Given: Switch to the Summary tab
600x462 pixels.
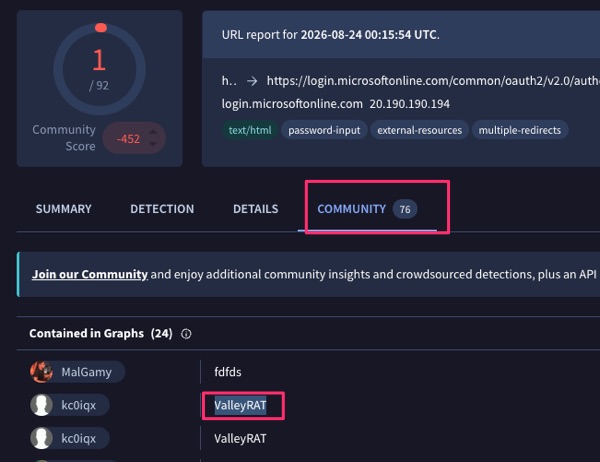Looking at the screenshot, I should (x=64, y=209).
